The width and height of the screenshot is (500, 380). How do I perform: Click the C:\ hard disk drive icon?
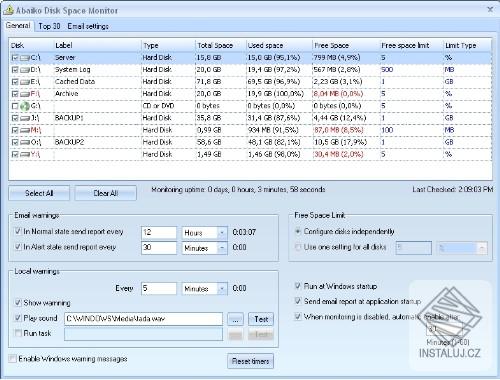(24, 58)
